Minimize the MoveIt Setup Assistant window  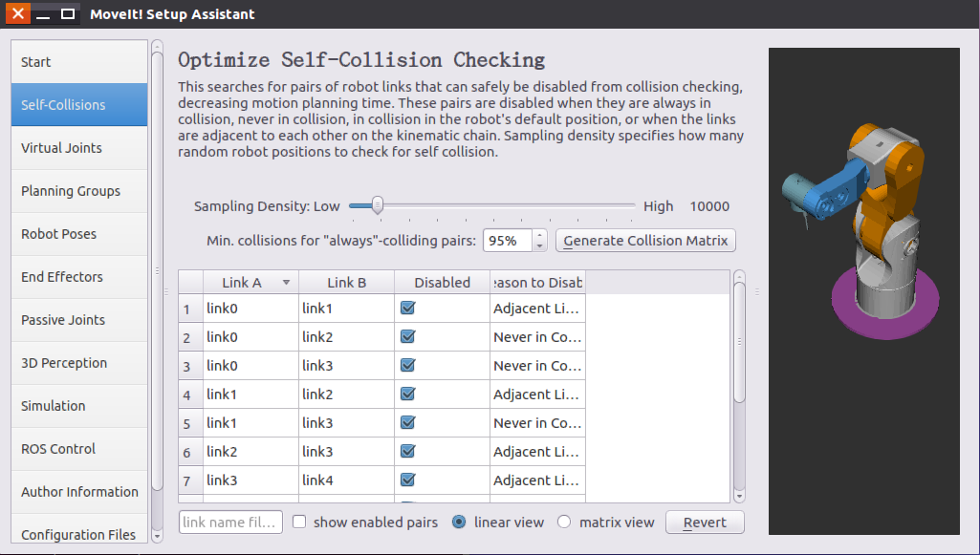42,13
